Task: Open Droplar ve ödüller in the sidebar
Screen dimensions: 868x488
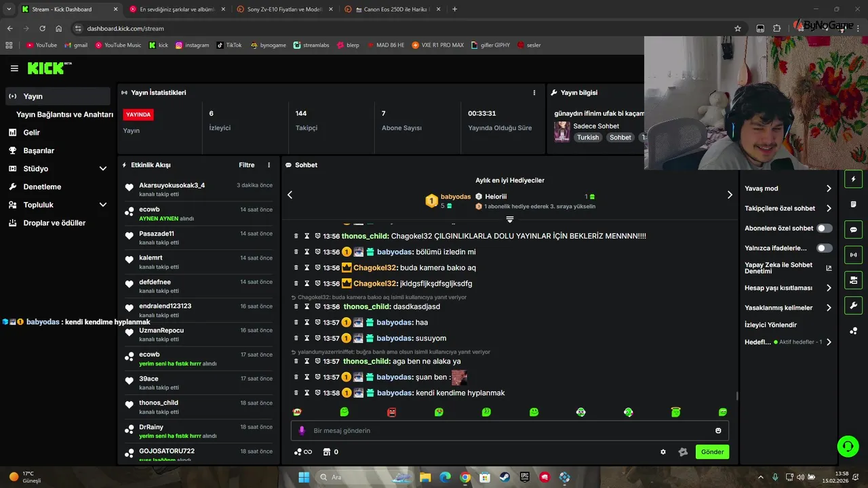Action: coord(54,223)
